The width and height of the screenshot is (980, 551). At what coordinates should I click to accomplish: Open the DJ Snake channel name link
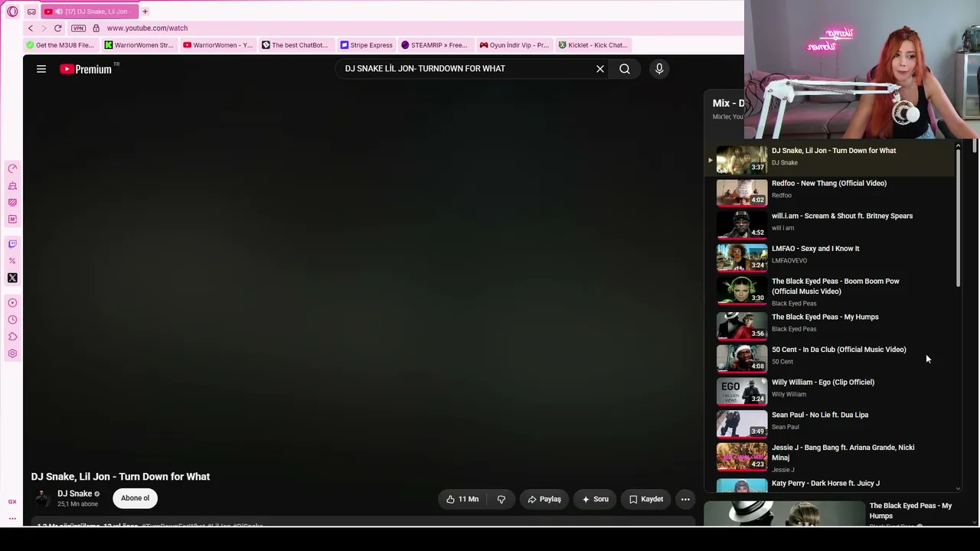tap(74, 494)
